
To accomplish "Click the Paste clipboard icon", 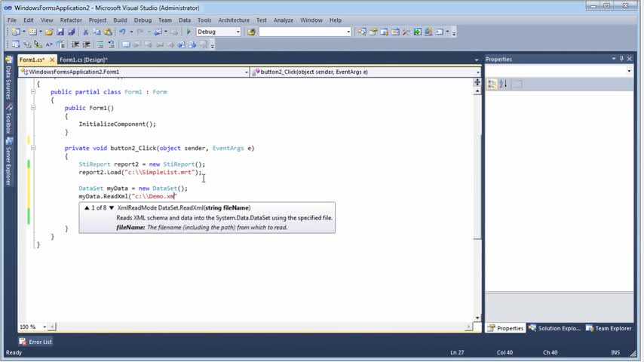I will tap(108, 32).
